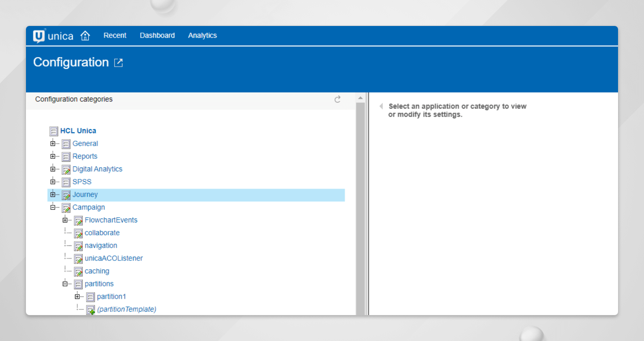The height and width of the screenshot is (341, 644).
Task: Click the caching category icon
Action: (78, 271)
